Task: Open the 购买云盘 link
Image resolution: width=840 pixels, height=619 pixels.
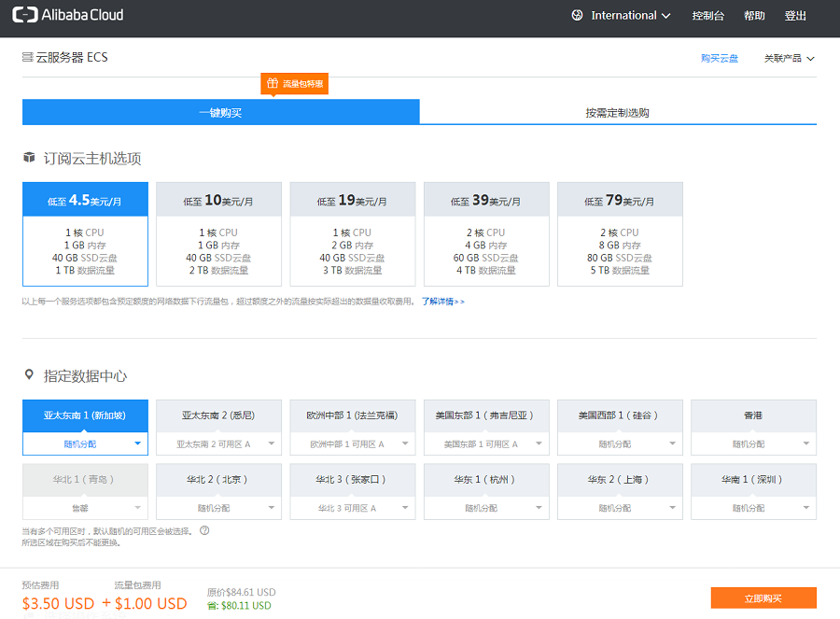Action: coord(720,58)
